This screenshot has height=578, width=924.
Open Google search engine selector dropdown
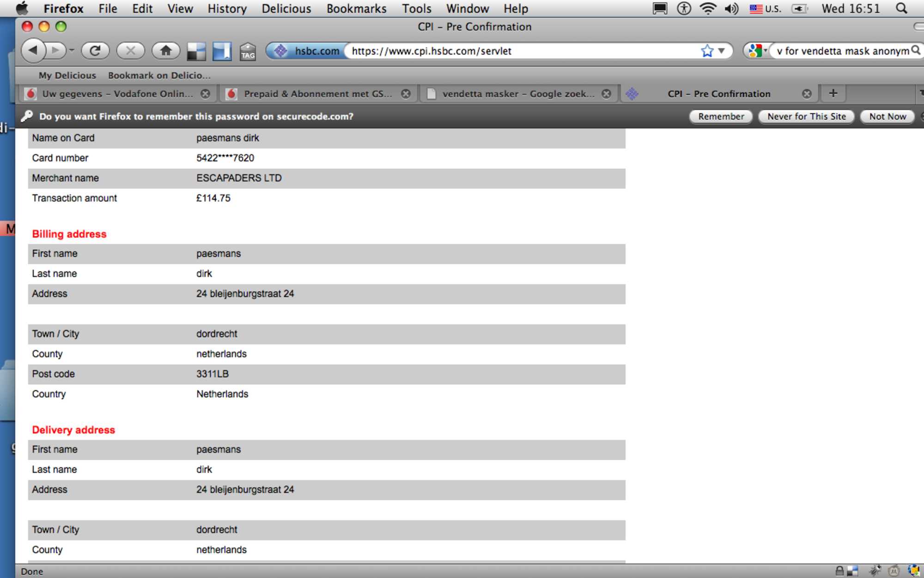pos(757,50)
